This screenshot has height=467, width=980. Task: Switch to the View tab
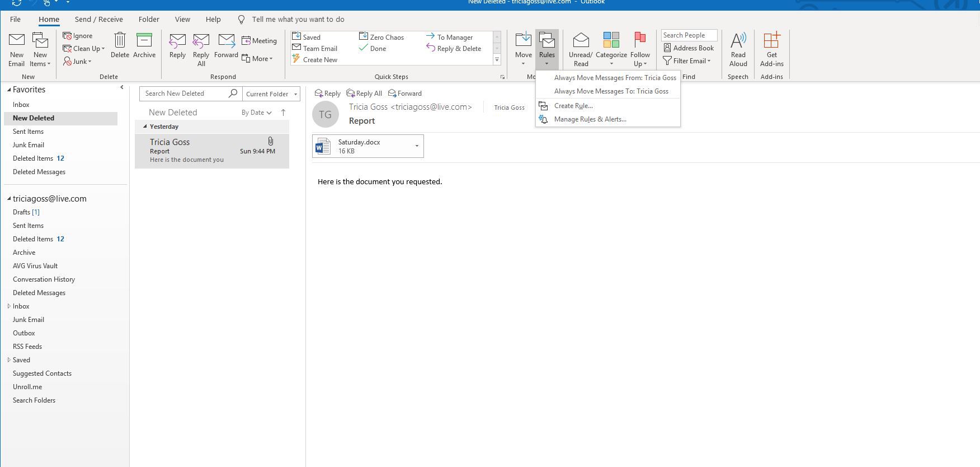(182, 19)
